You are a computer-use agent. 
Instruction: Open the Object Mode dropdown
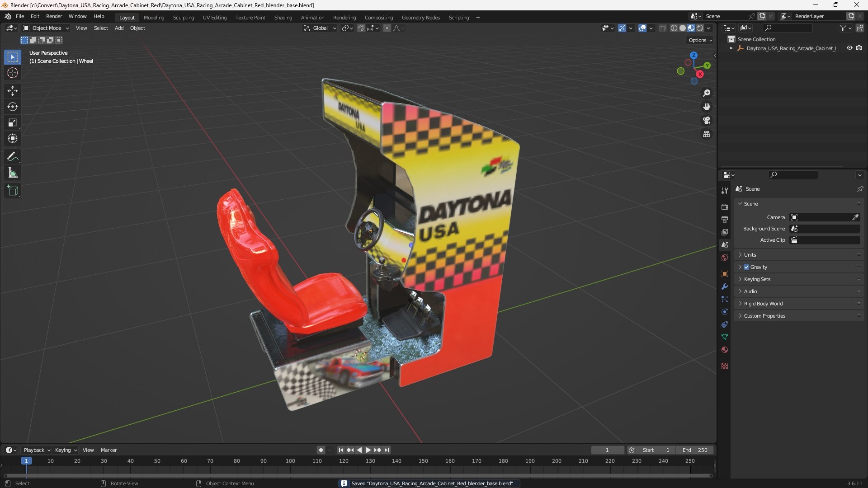click(46, 28)
